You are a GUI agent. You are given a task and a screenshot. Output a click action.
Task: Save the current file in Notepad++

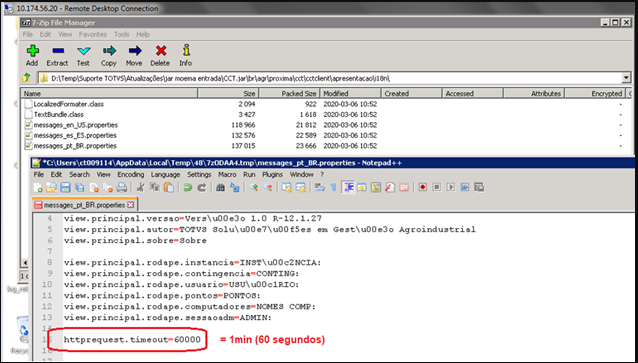(x=65, y=187)
